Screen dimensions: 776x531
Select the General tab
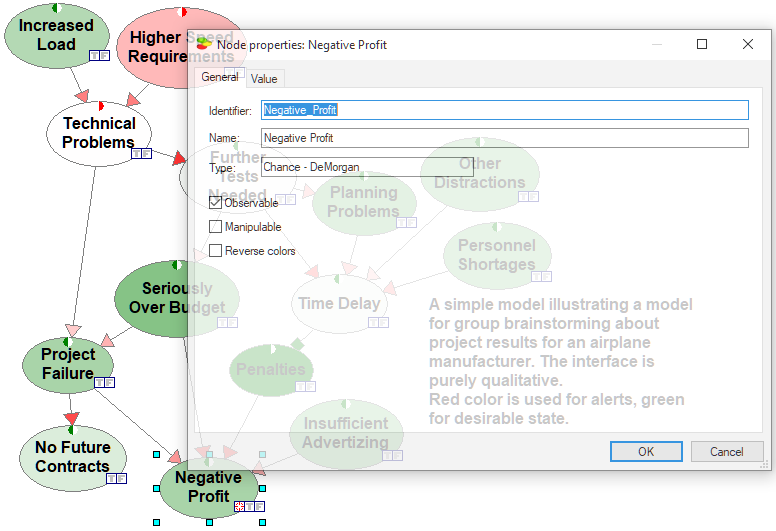tap(220, 77)
